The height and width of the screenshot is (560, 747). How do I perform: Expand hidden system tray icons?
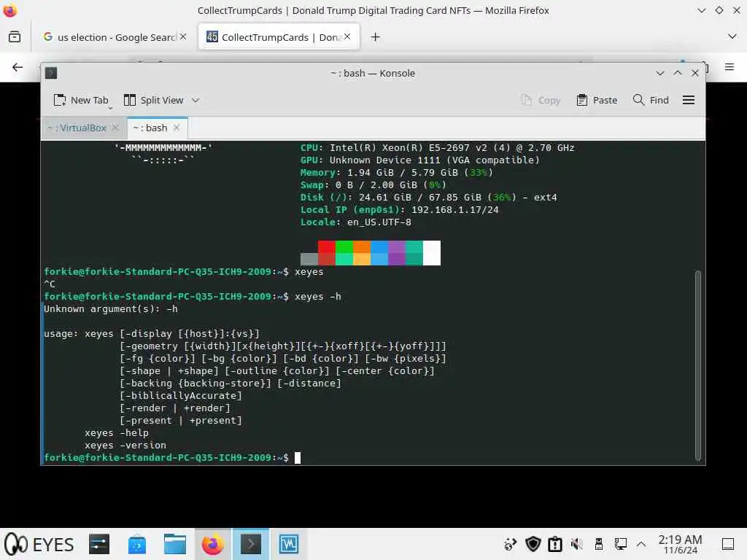click(x=641, y=544)
